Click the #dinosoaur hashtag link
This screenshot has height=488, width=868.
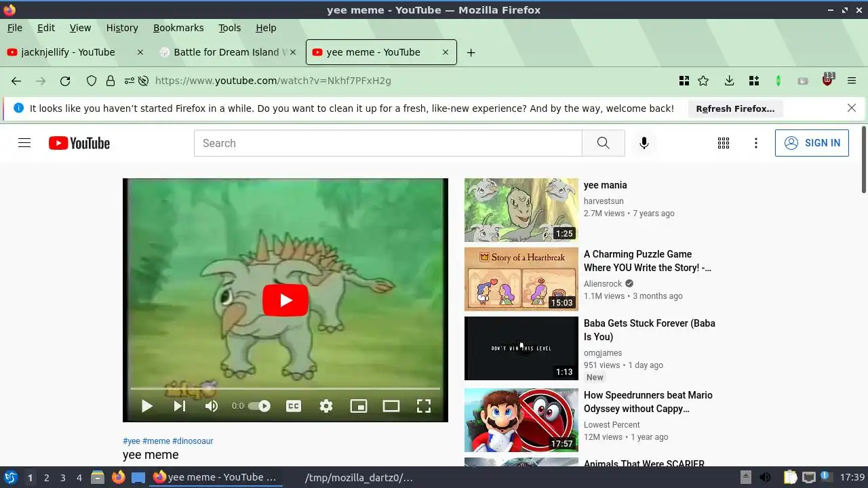193,441
